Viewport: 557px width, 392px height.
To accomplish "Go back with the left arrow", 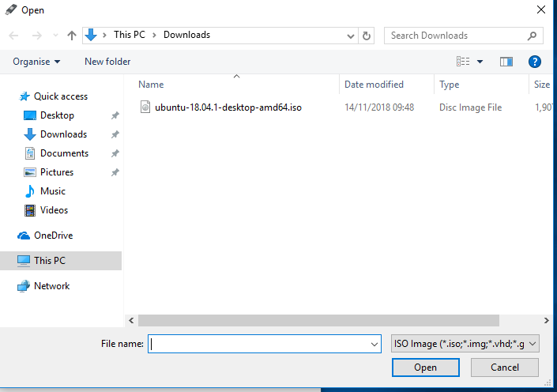I will point(13,36).
